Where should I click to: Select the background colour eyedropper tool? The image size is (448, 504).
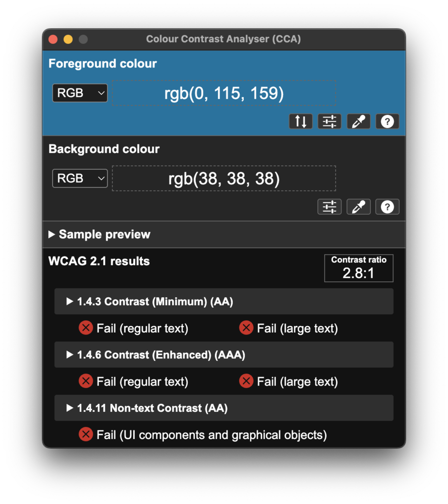[x=358, y=207]
